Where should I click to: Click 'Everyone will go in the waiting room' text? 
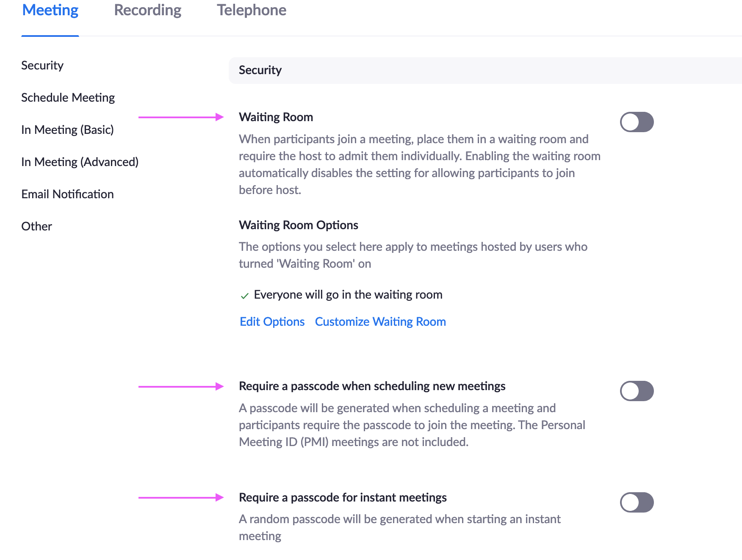coord(348,294)
